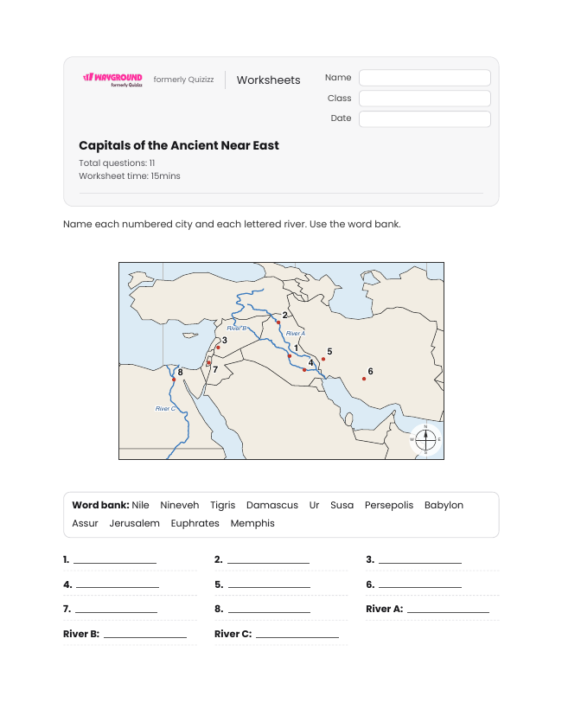This screenshot has width=562, height=728.
Task: Click the Date input field
Action: click(425, 118)
